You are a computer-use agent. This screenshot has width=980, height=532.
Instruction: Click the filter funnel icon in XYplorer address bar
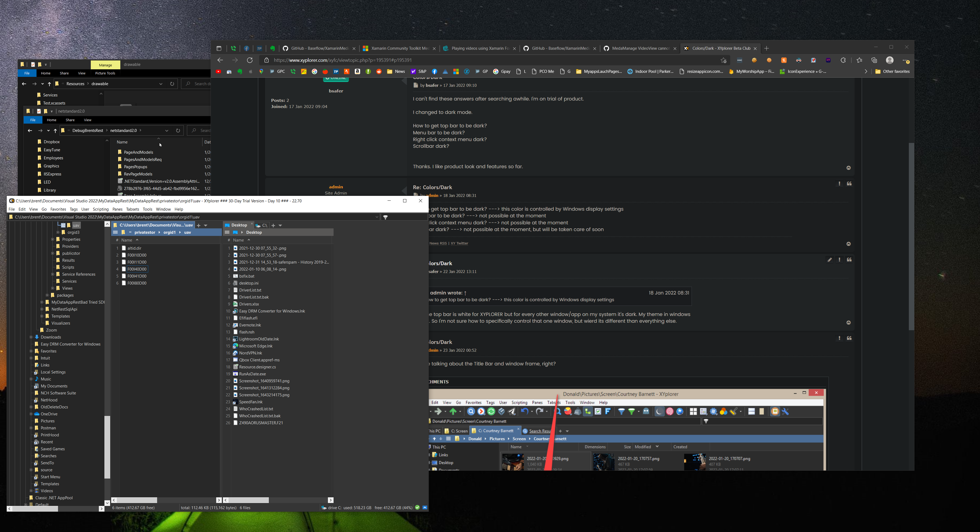click(x=385, y=217)
